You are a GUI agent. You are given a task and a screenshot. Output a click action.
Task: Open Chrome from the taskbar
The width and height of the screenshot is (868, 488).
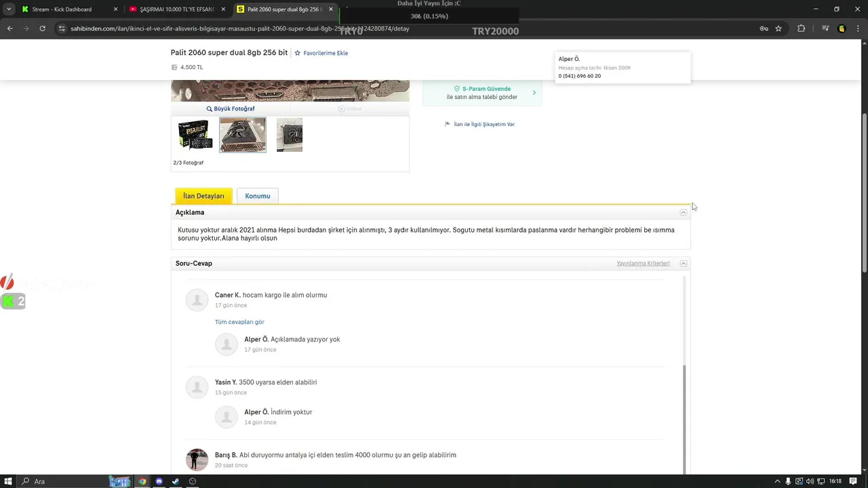click(x=142, y=481)
